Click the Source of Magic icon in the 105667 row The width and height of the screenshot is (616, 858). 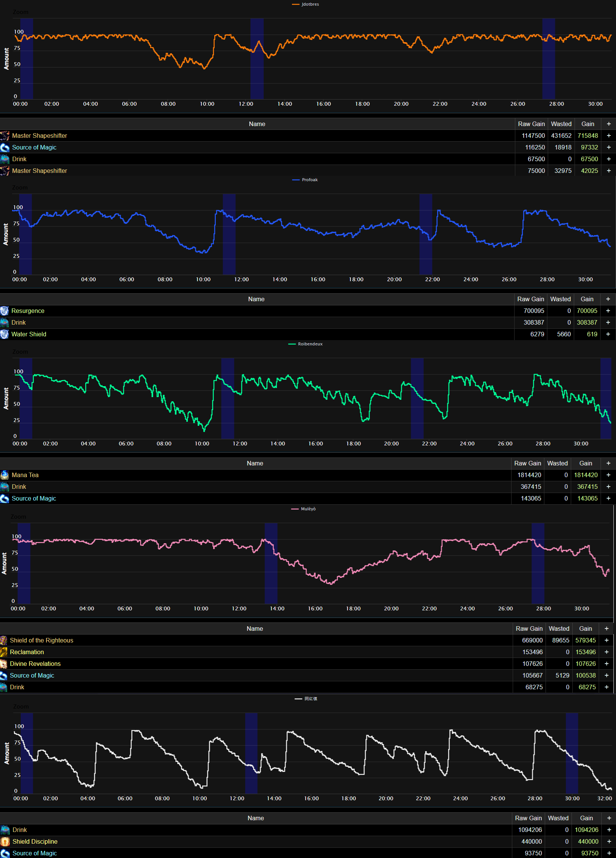coord(4,675)
